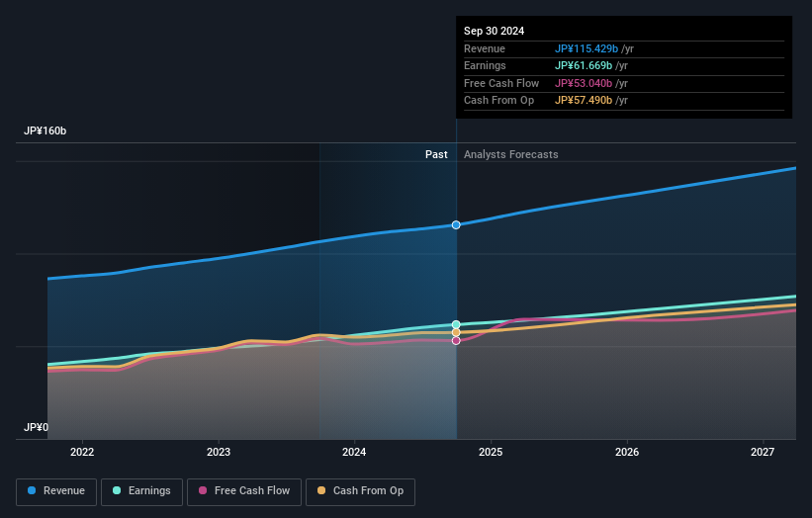Click the Free Cash Flow label in tooltip

coord(501,83)
